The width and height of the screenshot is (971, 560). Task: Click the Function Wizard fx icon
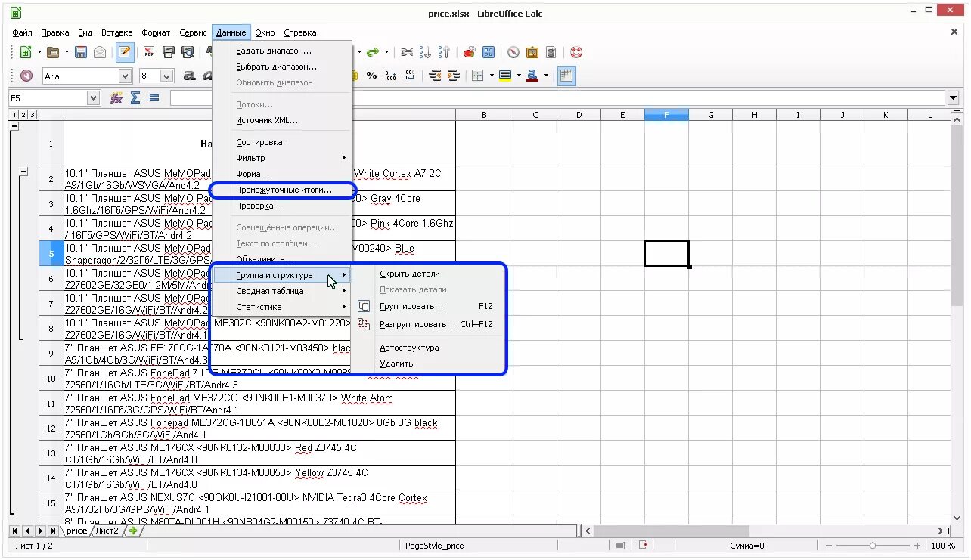pos(116,97)
